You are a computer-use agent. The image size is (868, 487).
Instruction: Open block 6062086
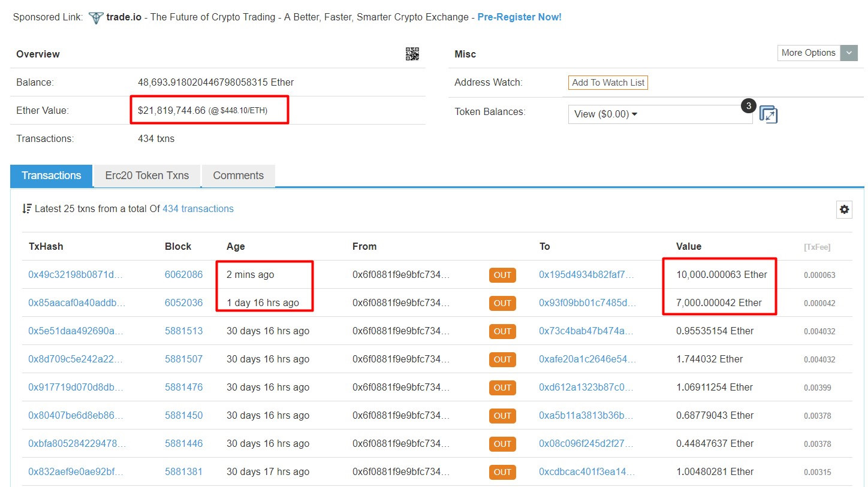184,274
